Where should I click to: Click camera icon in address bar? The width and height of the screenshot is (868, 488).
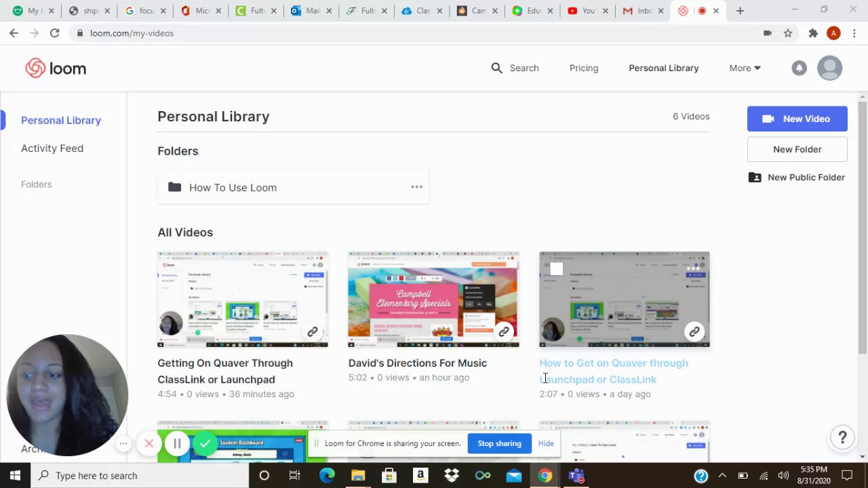point(768,33)
